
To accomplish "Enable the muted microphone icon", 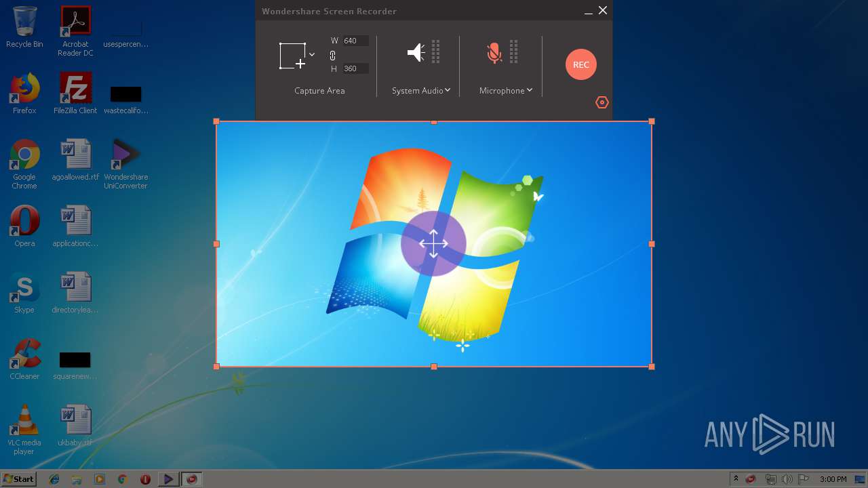I will coord(494,52).
